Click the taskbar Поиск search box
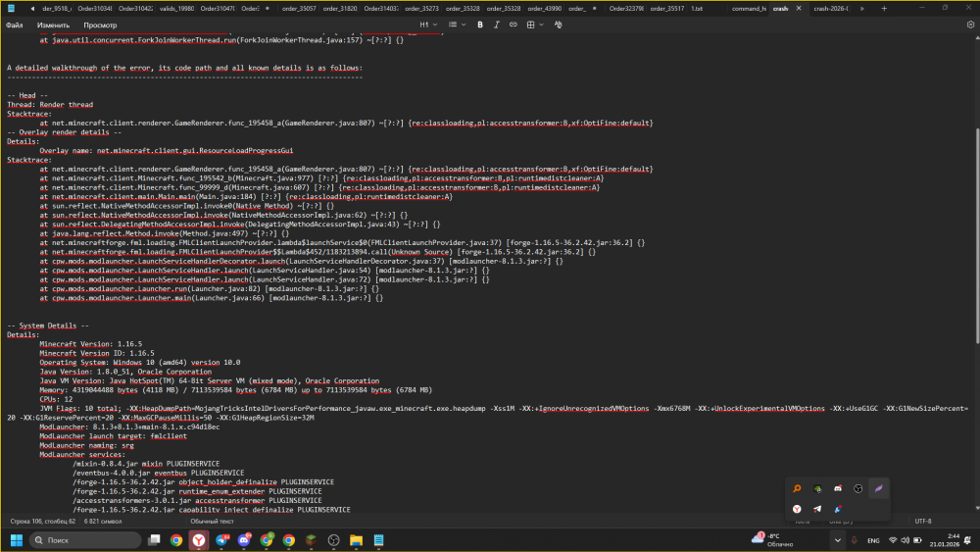Image resolution: width=980 pixels, height=552 pixels. (85, 540)
